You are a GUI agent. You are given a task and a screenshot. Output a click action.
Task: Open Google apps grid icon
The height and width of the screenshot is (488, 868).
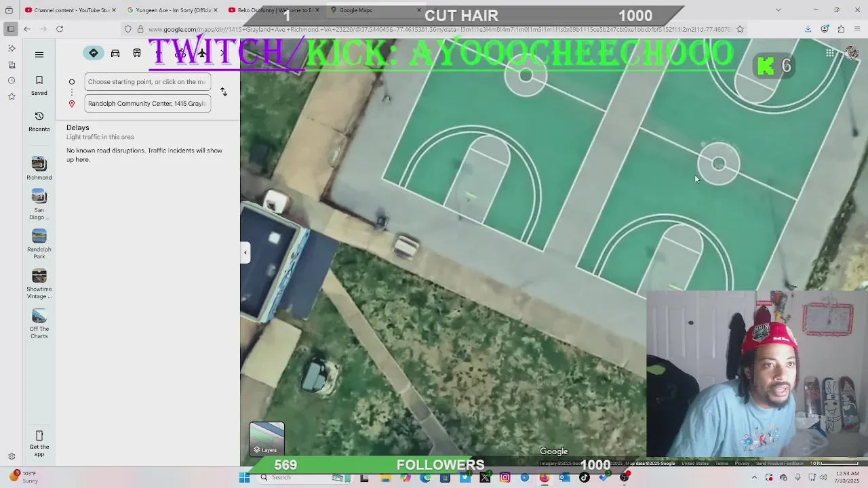830,53
